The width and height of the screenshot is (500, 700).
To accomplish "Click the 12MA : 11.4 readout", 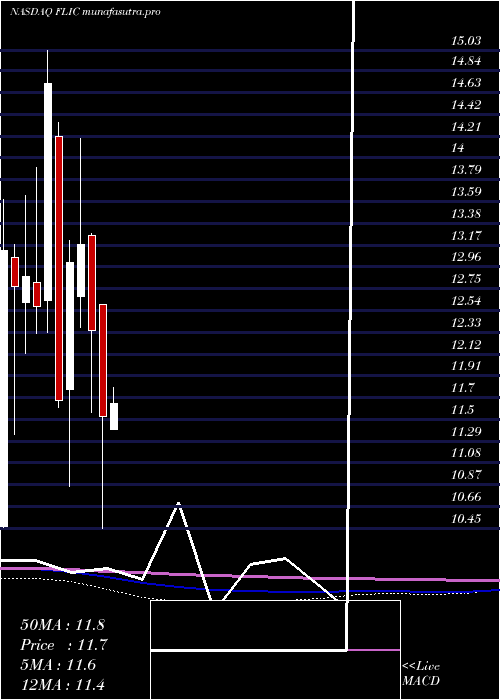I will (x=62, y=684).
